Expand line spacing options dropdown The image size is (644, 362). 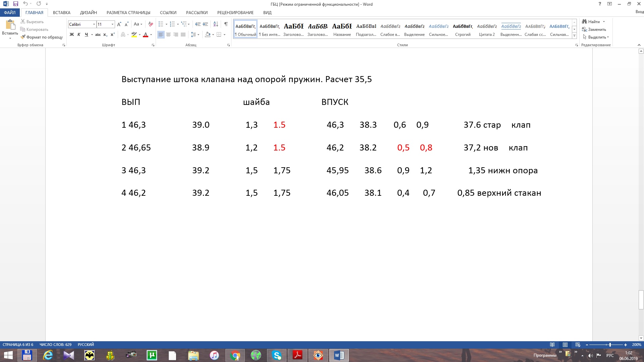click(198, 35)
